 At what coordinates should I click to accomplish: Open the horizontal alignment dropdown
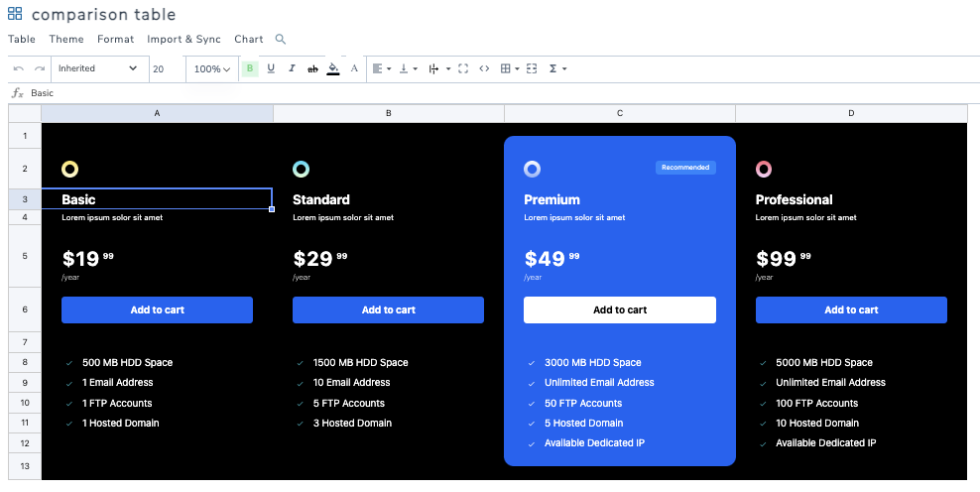381,68
